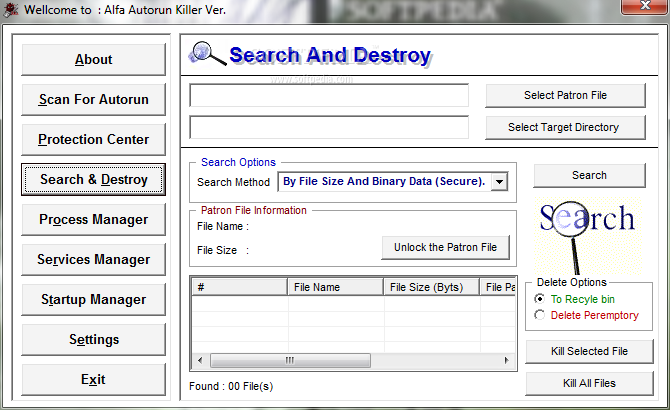Open Startup Manager
Viewport: 670px width, 410px height.
[93, 299]
